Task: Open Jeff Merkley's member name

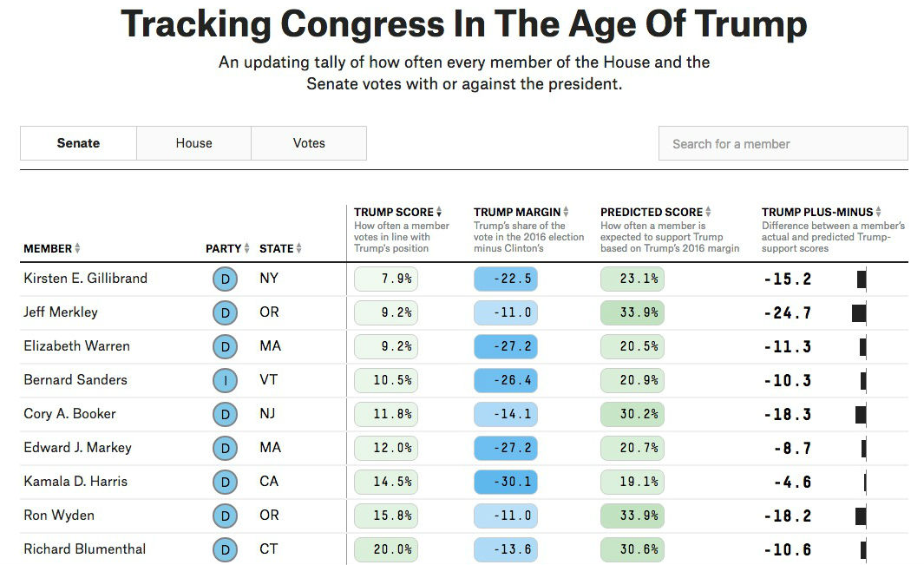Action: tap(61, 312)
